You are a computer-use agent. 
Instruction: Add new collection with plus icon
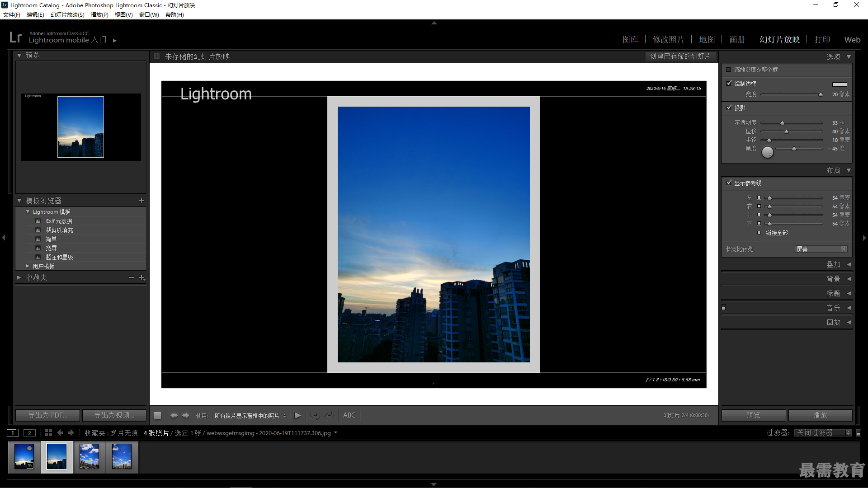click(x=142, y=277)
